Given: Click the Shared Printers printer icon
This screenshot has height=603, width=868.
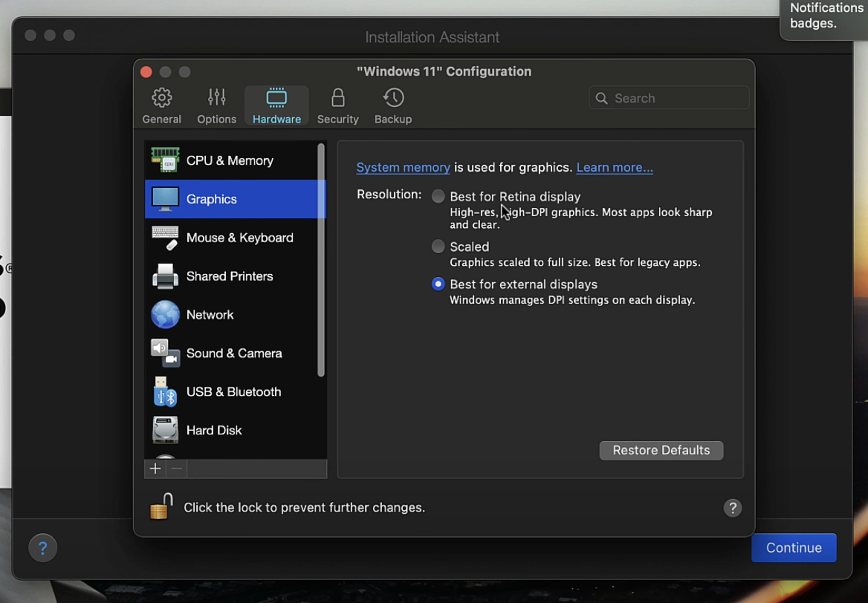Looking at the screenshot, I should 165,276.
